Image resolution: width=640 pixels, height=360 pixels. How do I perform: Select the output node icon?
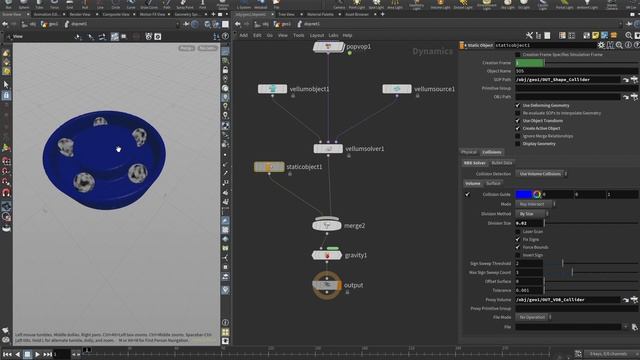coord(327,285)
